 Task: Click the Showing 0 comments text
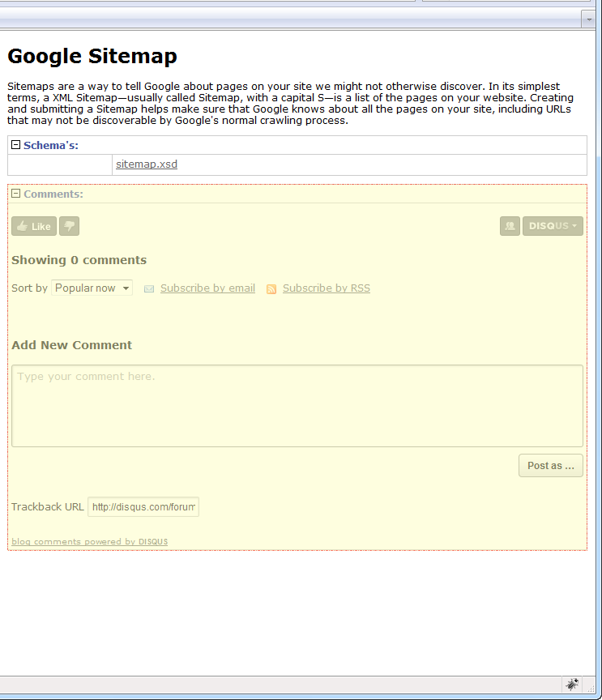tap(79, 260)
